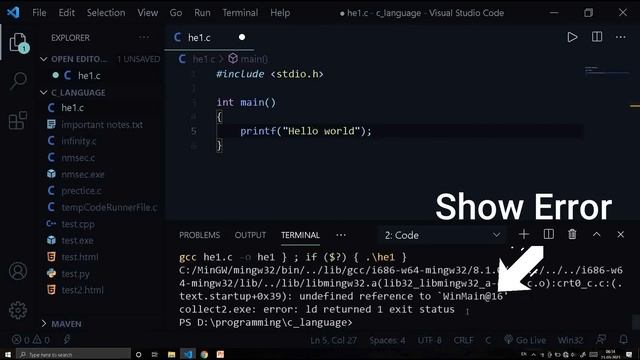Change cursor position via Ln 5, Col 27
The width and height of the screenshot is (640, 360).
(333, 340)
